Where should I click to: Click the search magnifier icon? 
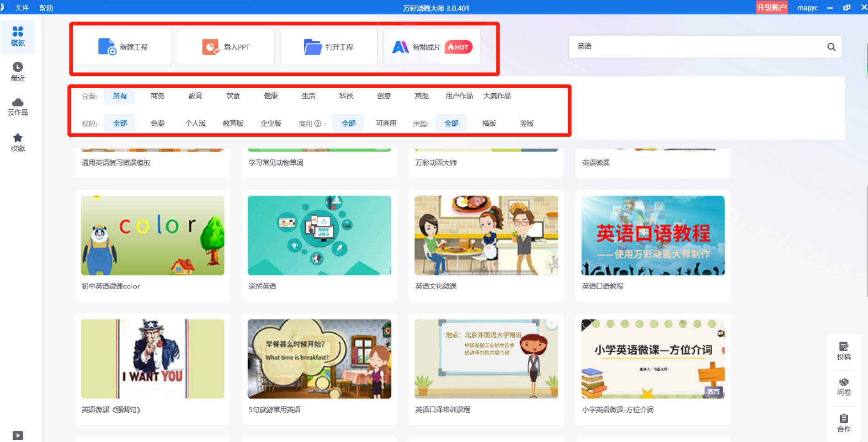click(831, 47)
